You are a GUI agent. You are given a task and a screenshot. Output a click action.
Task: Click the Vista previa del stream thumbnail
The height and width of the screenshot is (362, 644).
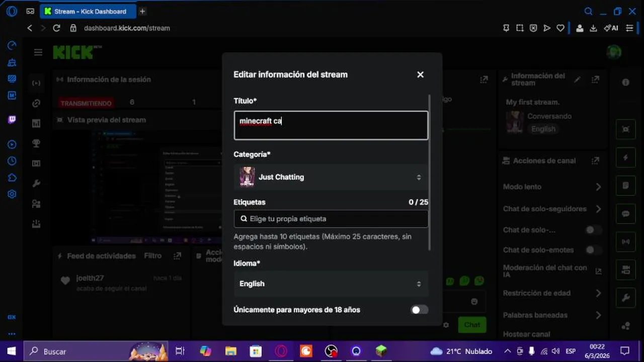(156, 187)
